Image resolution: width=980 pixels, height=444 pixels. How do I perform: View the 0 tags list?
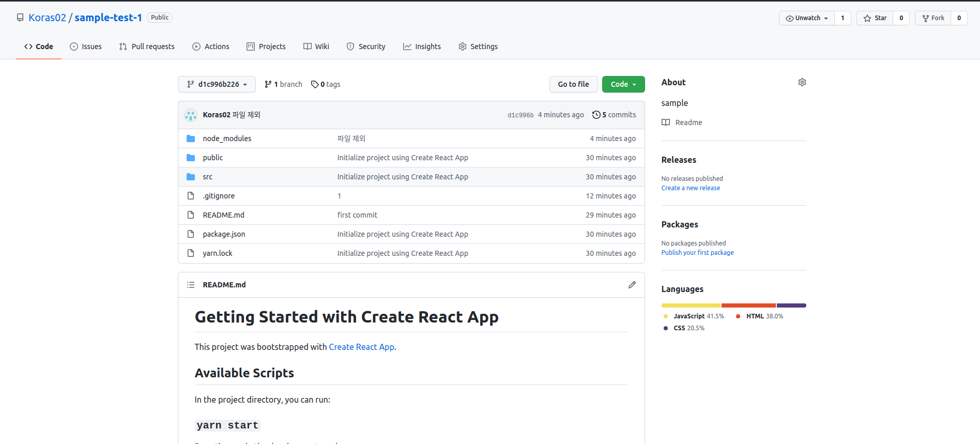click(326, 84)
